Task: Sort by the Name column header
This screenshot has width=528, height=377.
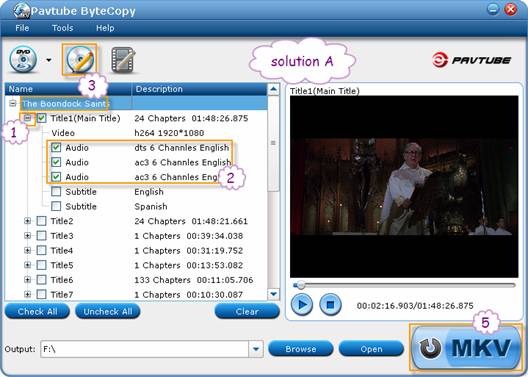Action: [68, 89]
